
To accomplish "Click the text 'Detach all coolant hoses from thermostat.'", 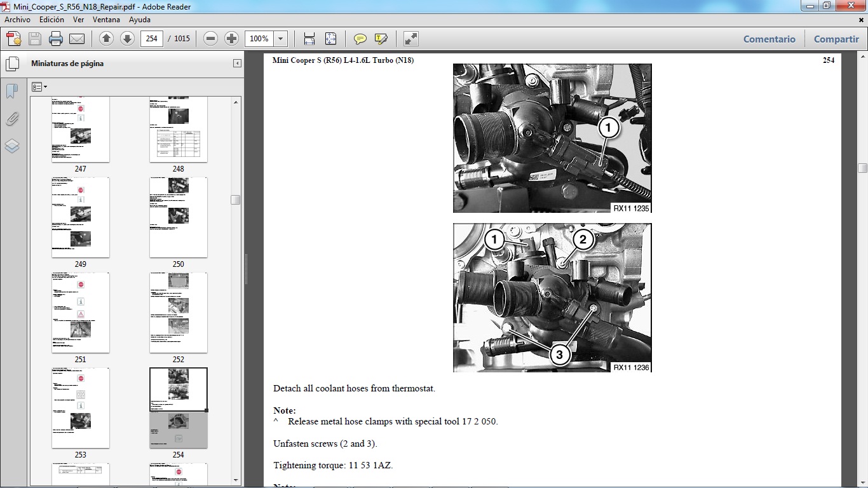I will click(x=354, y=388).
